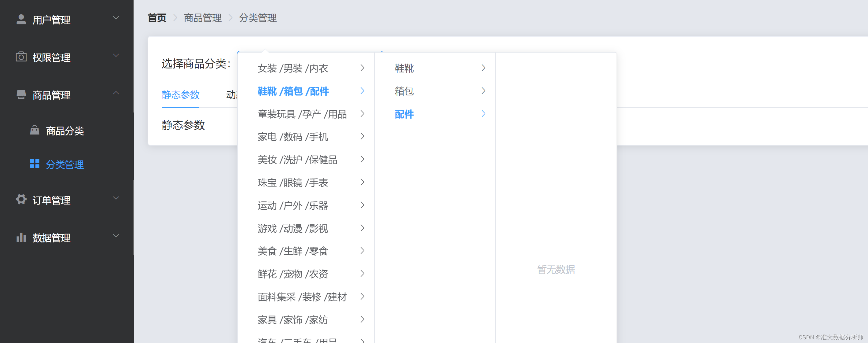The height and width of the screenshot is (343, 868).
Task: Select 美食 /生鲜 /零食 category option
Action: (x=292, y=251)
